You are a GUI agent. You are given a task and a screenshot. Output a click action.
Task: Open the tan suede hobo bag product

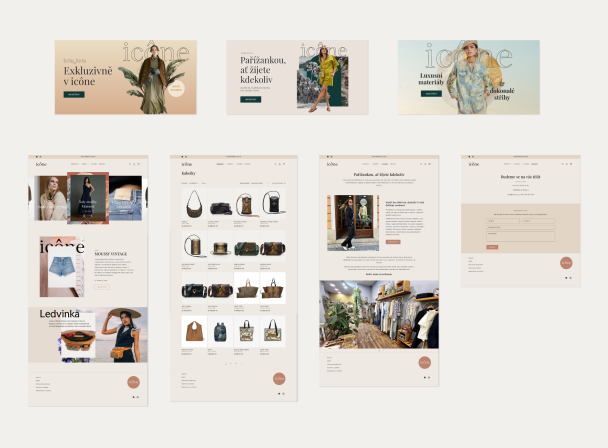tap(194, 331)
